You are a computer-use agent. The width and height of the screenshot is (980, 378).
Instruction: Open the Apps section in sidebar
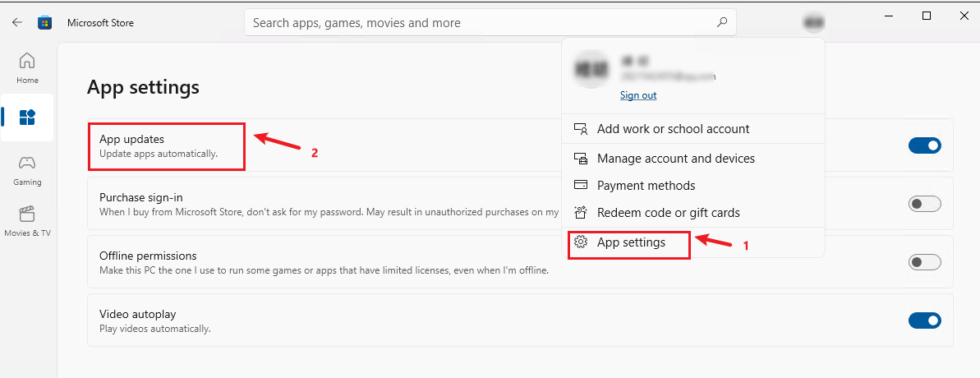pyautogui.click(x=27, y=117)
